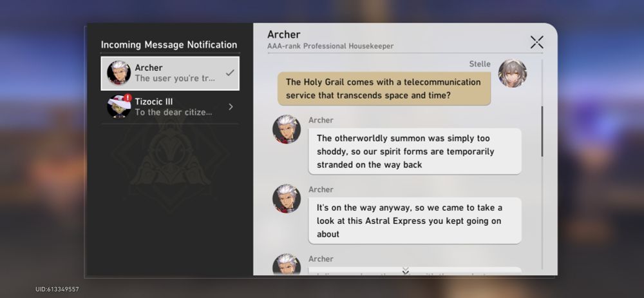Click 'Incoming Message Notification' heading

click(x=169, y=45)
